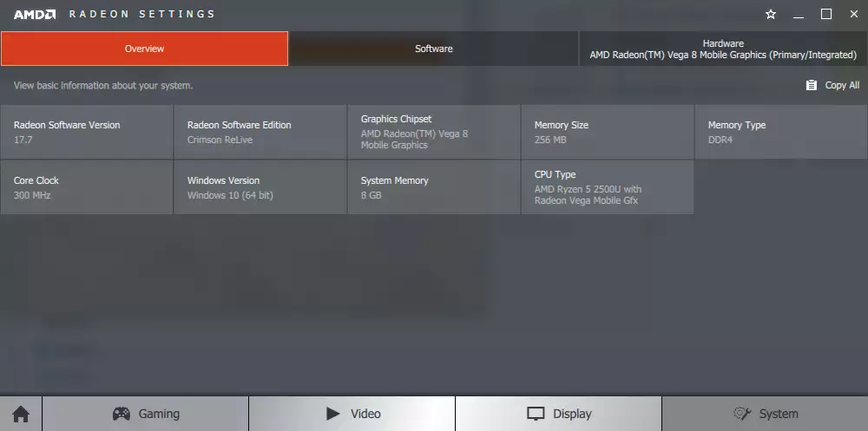
Task: Click the Video play triangle icon
Action: tap(332, 414)
